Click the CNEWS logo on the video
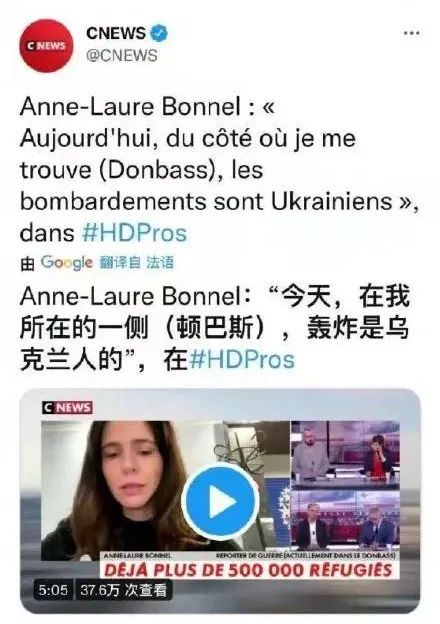 [68, 408]
